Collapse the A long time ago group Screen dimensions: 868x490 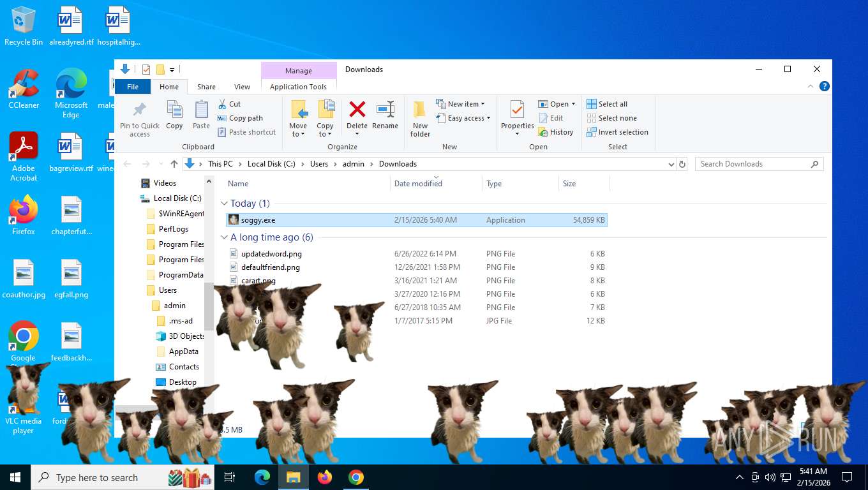pos(224,237)
